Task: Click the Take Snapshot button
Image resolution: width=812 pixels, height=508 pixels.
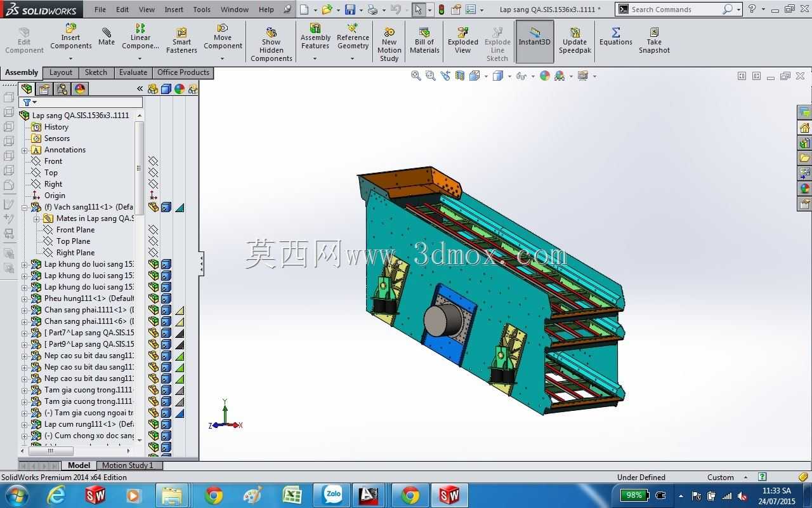Action: (x=654, y=41)
